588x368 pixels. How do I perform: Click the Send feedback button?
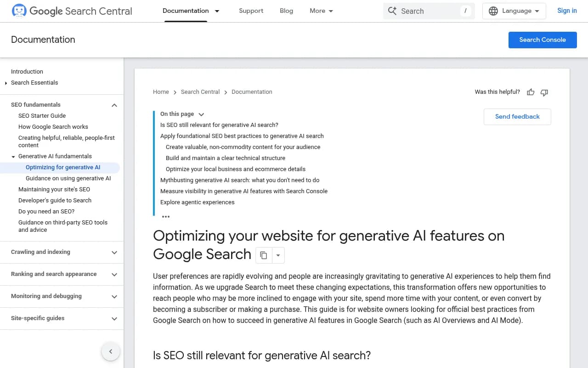click(x=517, y=117)
